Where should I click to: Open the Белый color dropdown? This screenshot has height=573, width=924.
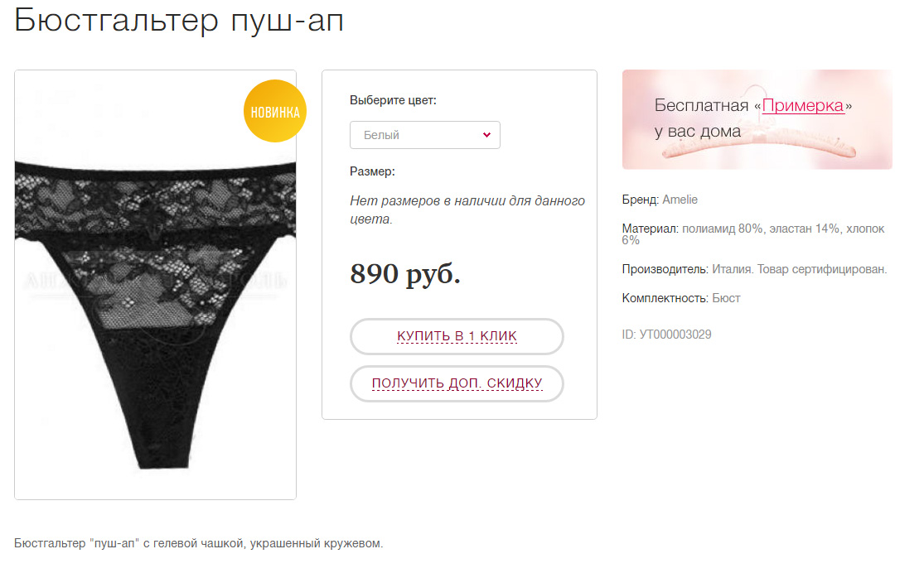point(425,135)
